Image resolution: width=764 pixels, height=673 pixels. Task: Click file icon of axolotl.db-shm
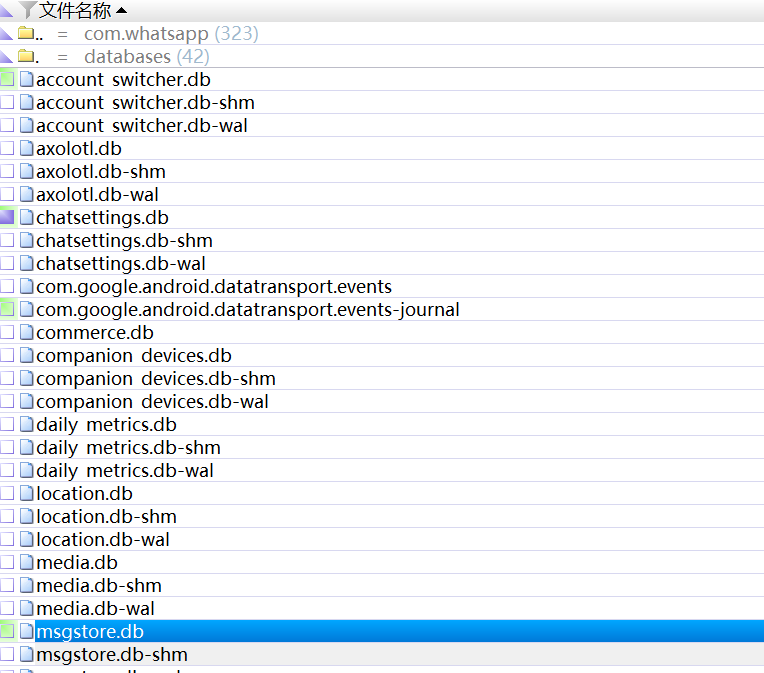pyautogui.click(x=27, y=171)
